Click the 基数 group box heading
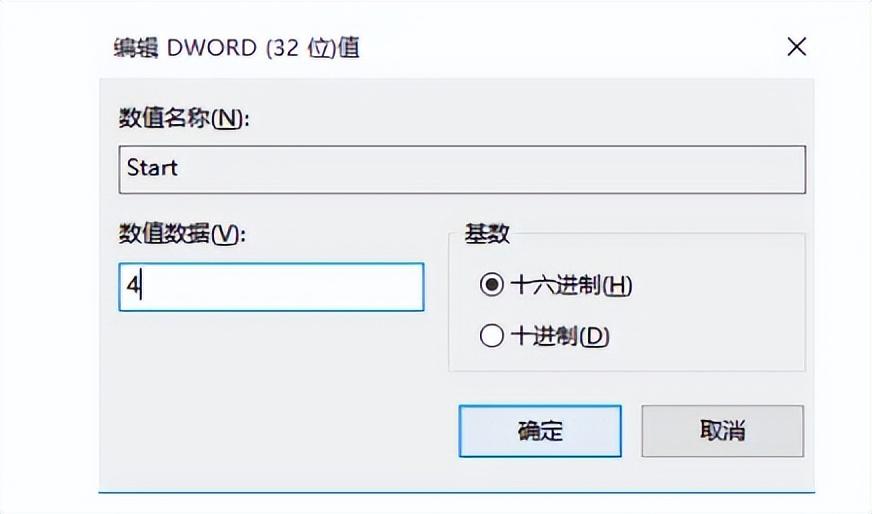This screenshot has width=872, height=514. coord(487,234)
